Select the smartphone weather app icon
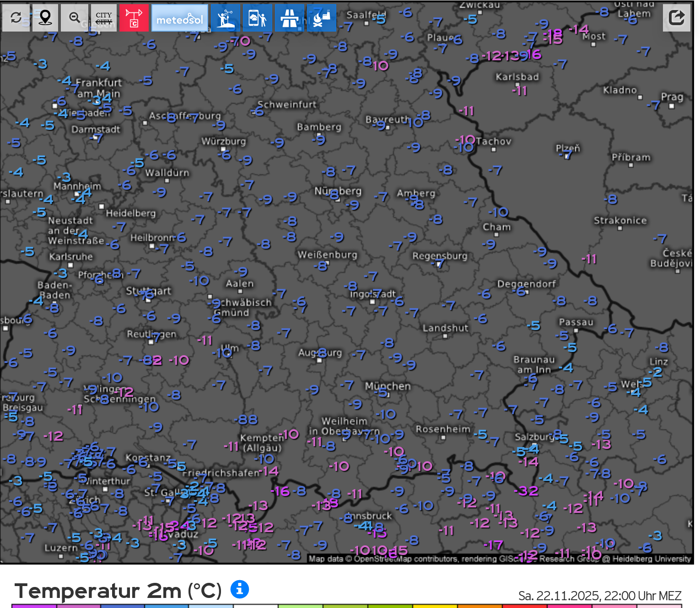The height and width of the screenshot is (608, 700). (x=257, y=18)
